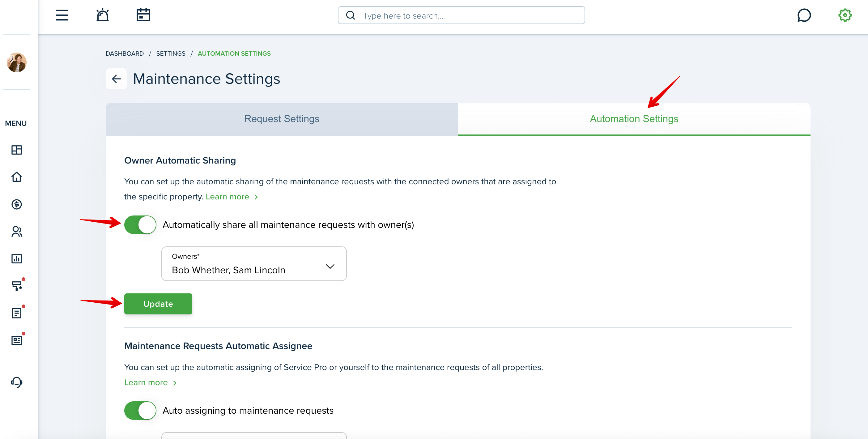Click the user profile avatar
Viewport: 868px width, 439px height.
point(16,62)
